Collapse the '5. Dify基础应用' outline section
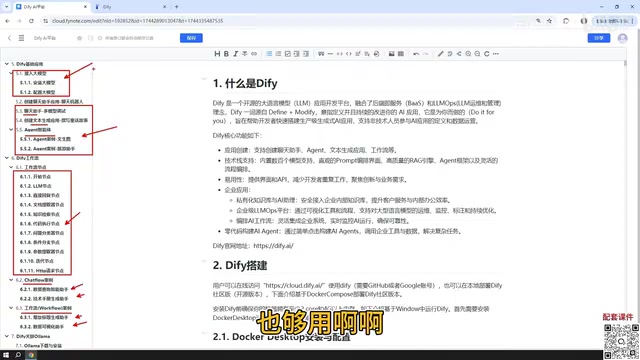The height and width of the screenshot is (360, 640). coord(7,64)
